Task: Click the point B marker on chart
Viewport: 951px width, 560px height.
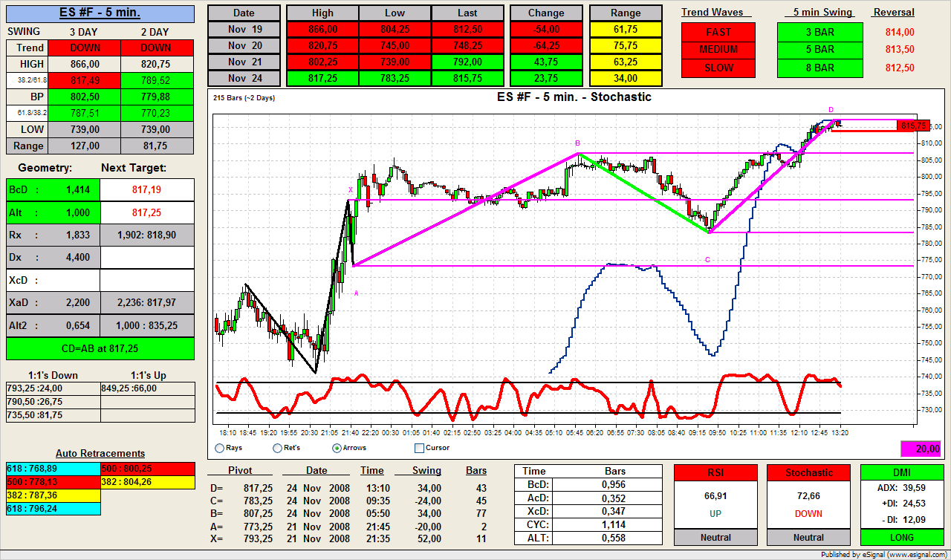Action: pos(577,143)
